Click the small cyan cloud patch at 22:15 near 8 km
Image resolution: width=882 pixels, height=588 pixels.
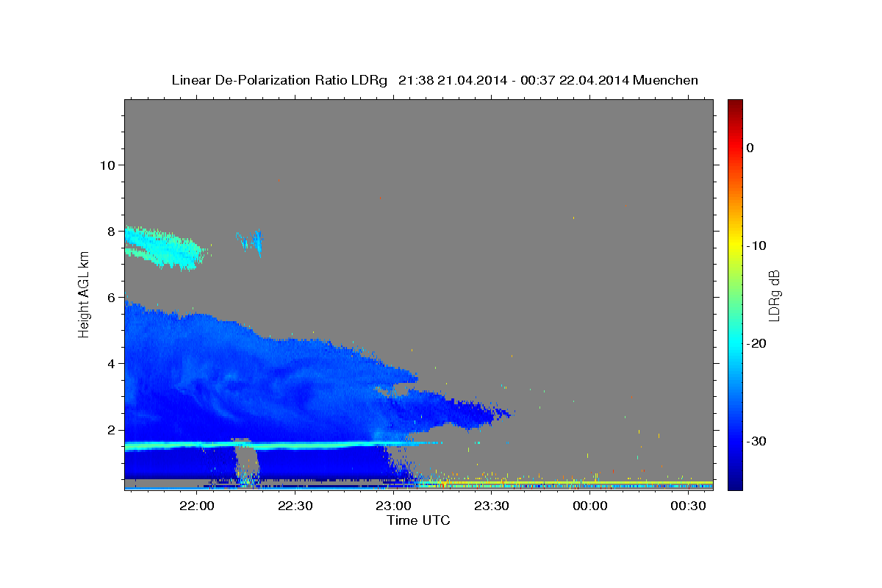(x=251, y=242)
